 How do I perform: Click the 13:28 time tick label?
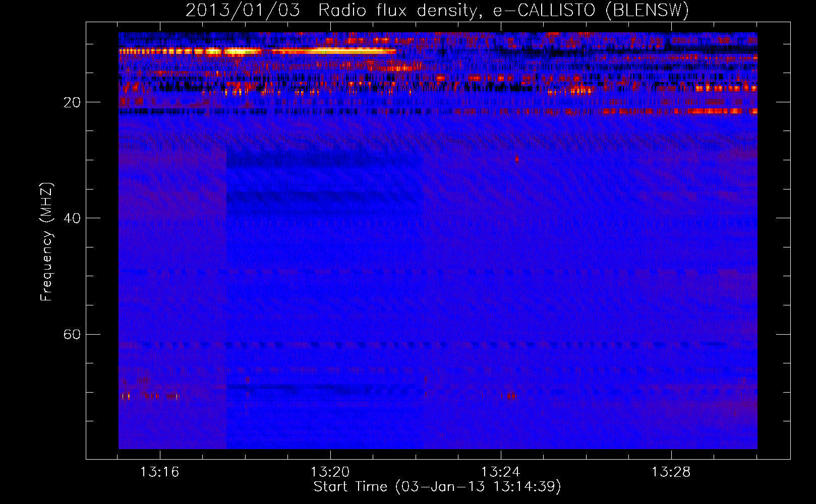pyautogui.click(x=671, y=472)
